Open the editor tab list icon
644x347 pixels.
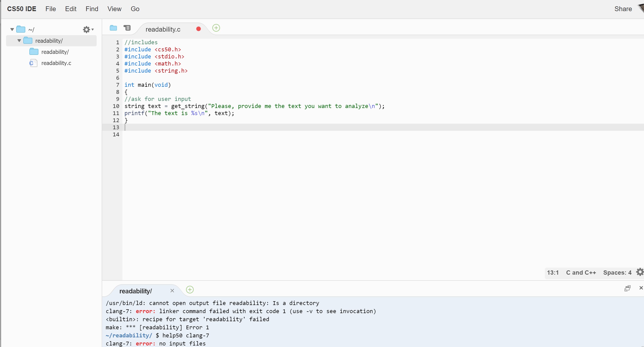tap(127, 28)
